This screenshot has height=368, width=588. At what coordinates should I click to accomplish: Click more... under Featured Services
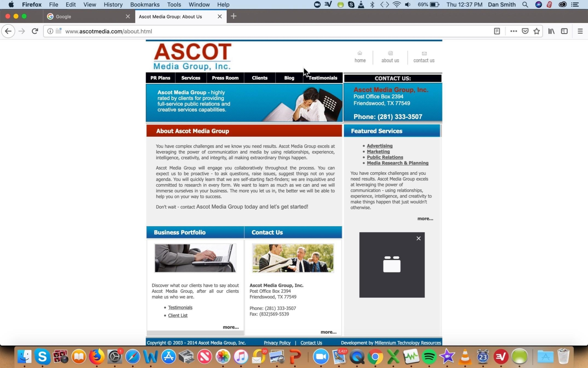coord(425,219)
